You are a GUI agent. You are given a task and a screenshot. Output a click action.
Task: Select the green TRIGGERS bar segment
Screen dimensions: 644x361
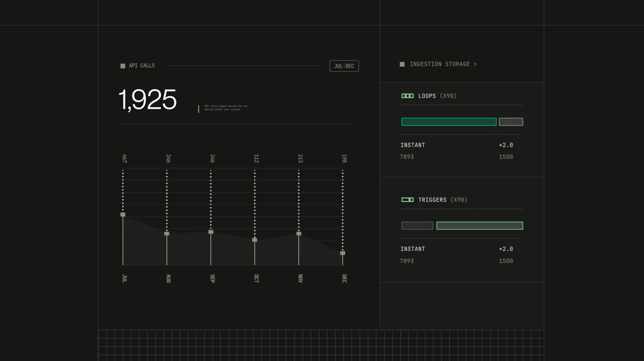pos(479,226)
